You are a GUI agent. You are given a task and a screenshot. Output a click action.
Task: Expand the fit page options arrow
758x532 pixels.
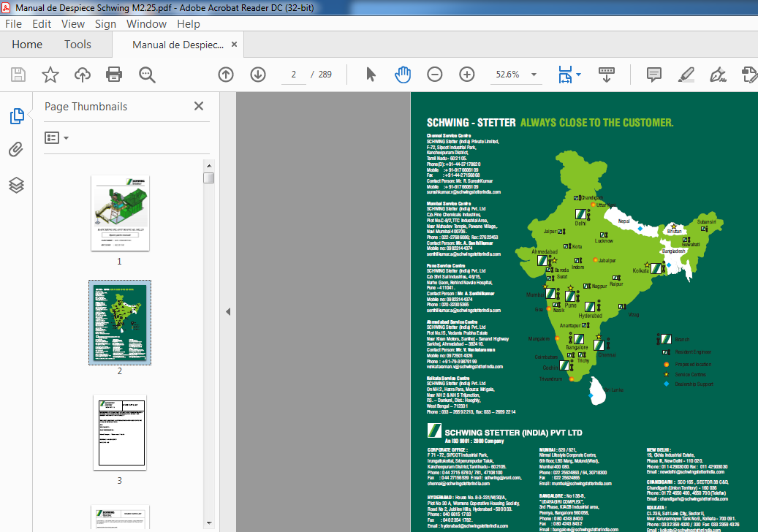click(579, 75)
